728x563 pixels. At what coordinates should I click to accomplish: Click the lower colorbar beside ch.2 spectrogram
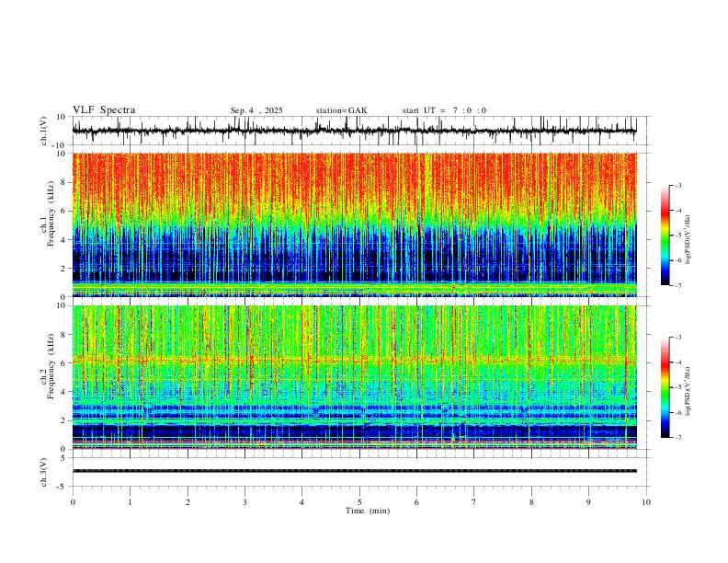(665, 387)
